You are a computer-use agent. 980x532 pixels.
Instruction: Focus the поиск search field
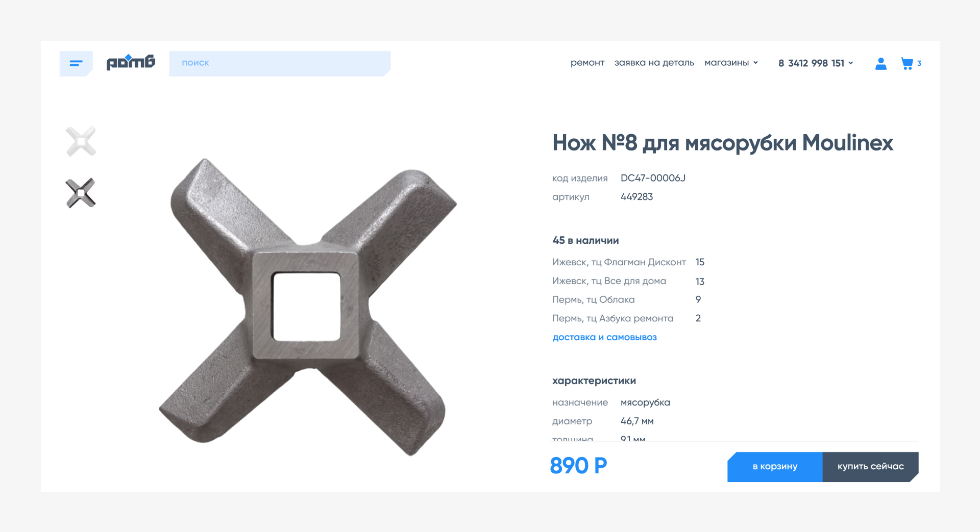click(x=279, y=63)
